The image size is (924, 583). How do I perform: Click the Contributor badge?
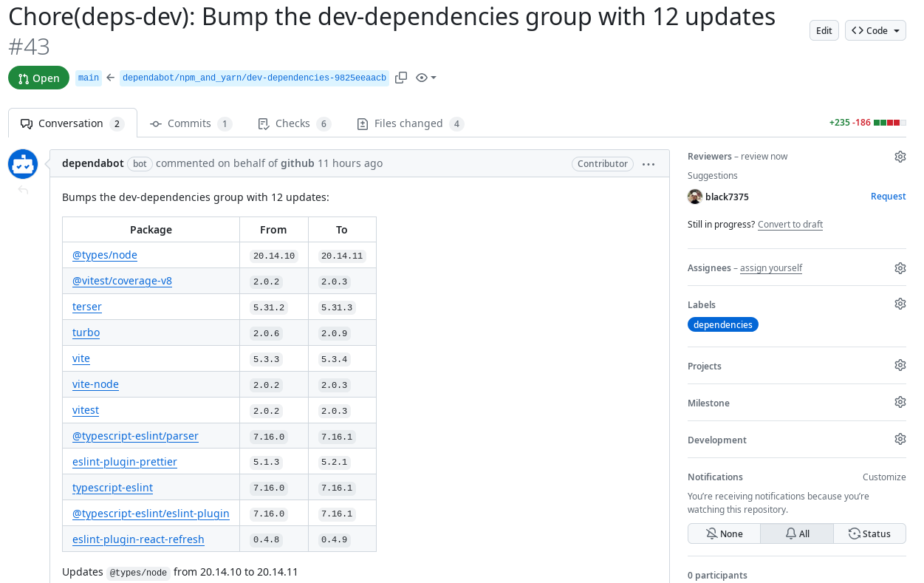tap(602, 164)
